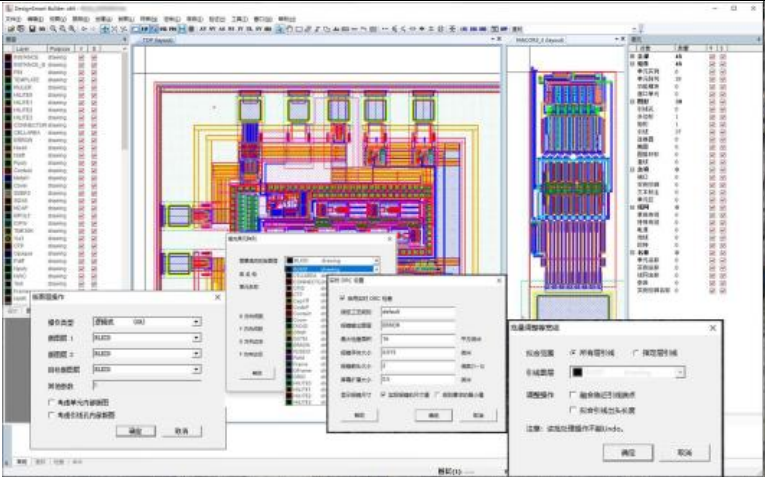Close the TOP layout view tab X

pyautogui.click(x=499, y=39)
